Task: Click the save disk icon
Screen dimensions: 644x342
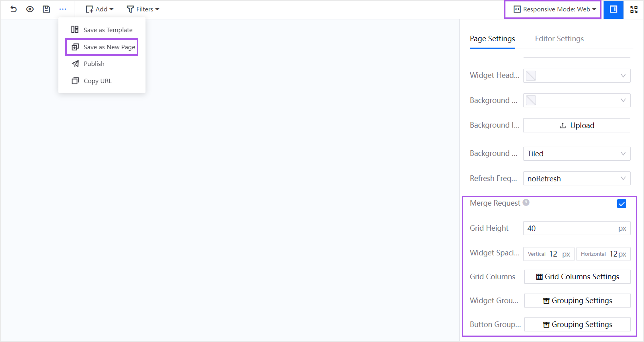Action: 46,9
